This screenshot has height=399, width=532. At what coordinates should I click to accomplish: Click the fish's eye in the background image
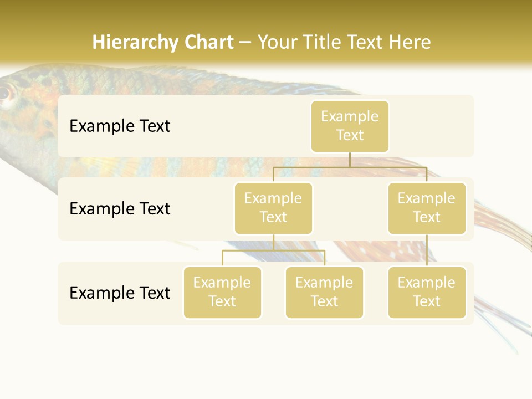(x=4, y=93)
